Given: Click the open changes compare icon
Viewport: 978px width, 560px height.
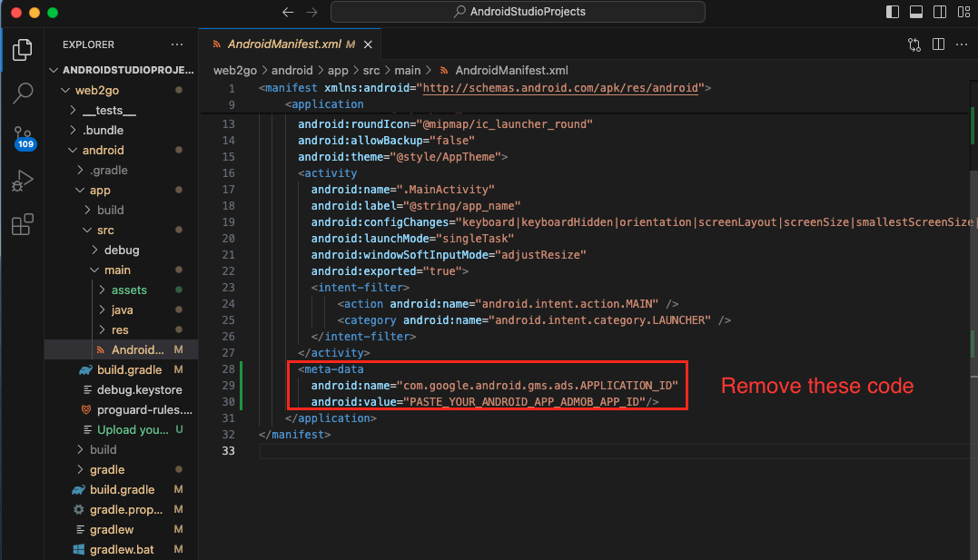Looking at the screenshot, I should coord(914,44).
